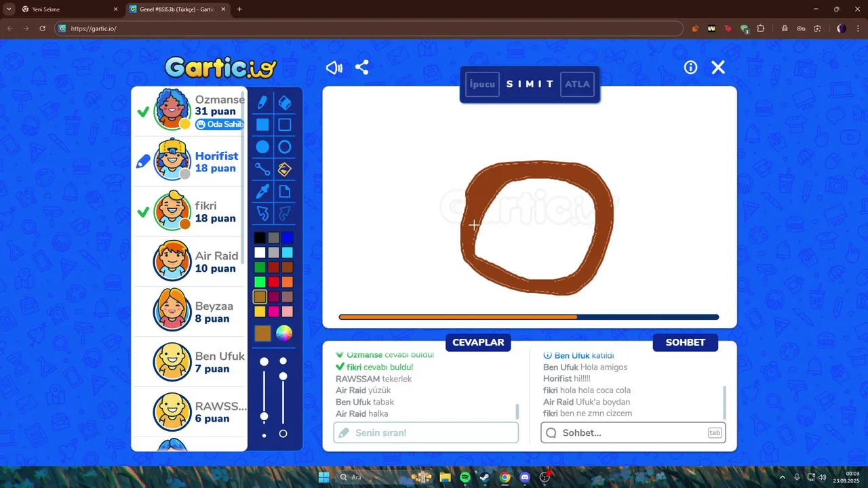This screenshot has height=488, width=868.
Task: Select the light green color swatch
Action: click(260, 282)
